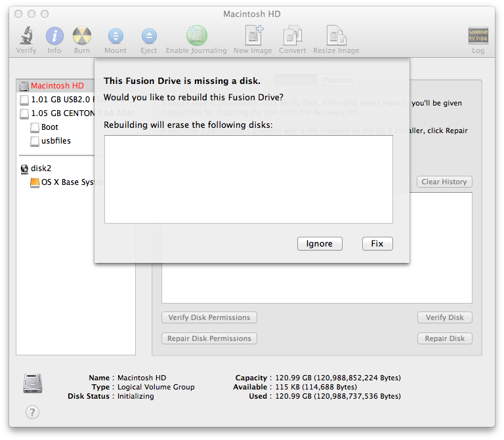Select the disk2 label in sidebar

(41, 169)
